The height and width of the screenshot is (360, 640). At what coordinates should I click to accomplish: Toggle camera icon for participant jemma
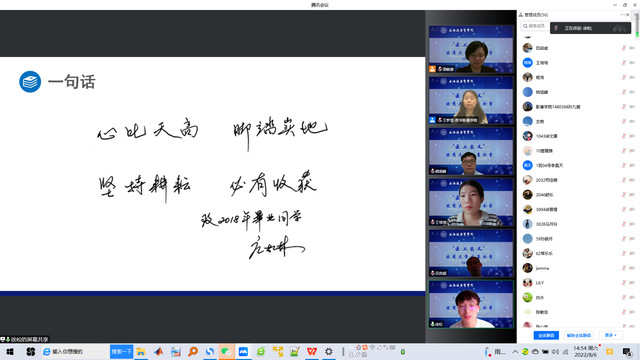coord(632,268)
